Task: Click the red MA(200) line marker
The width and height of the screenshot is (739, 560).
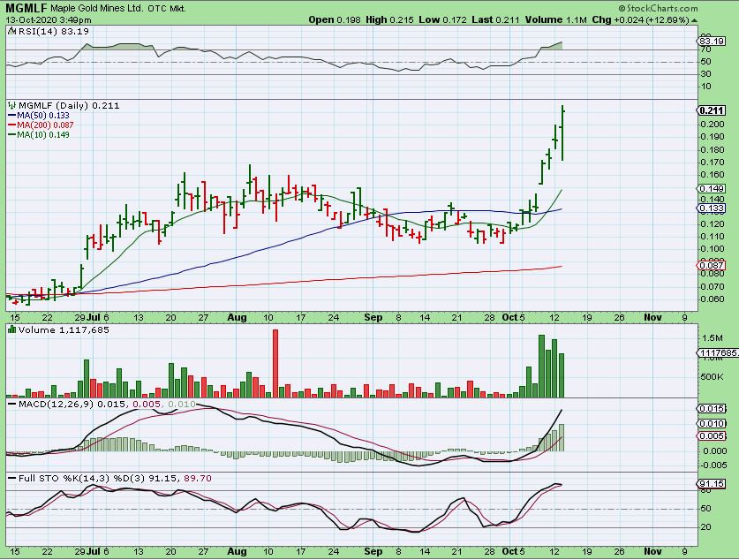Action: 11,125
